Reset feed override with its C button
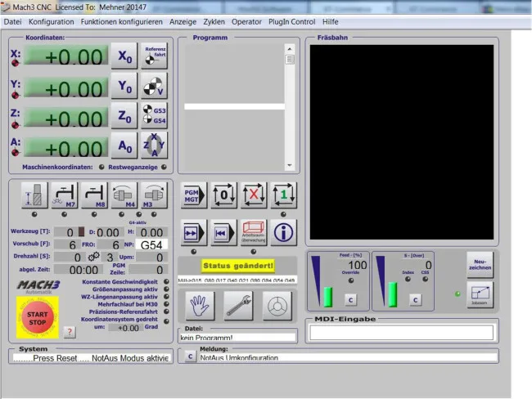532x399 pixels. pos(350,300)
